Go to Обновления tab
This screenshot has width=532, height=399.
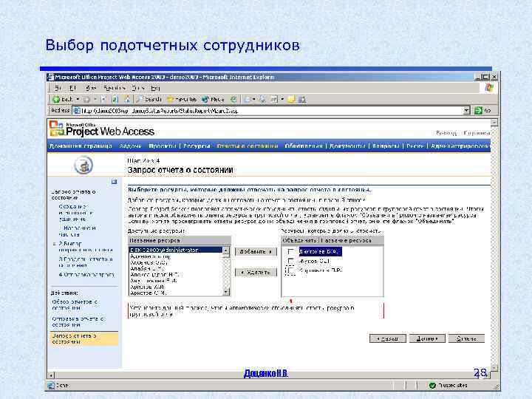[x=304, y=146]
